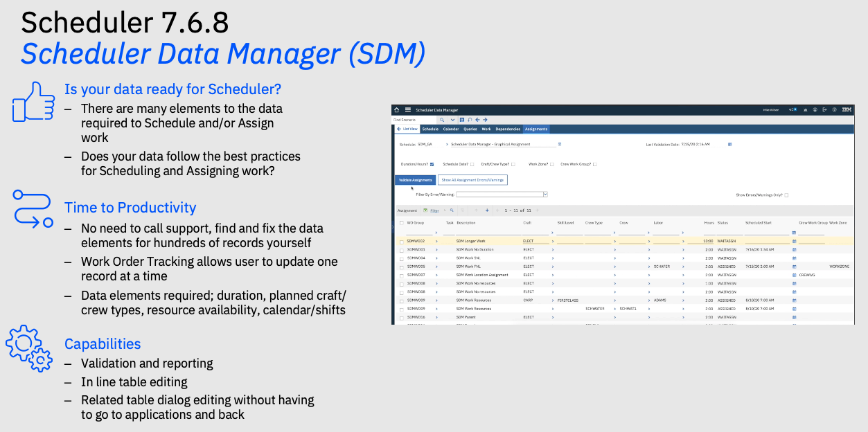The width and height of the screenshot is (868, 432).
Task: Open long description icon beside schedule description
Action: point(560,144)
